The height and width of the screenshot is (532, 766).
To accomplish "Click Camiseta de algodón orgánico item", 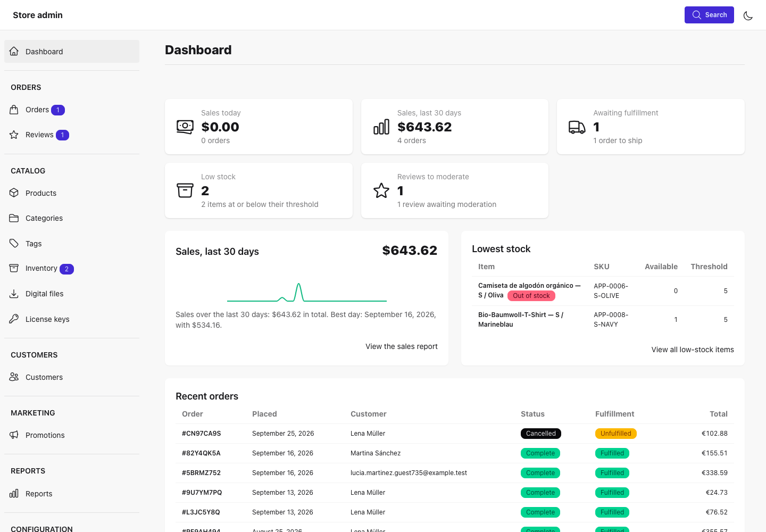I will click(x=529, y=290).
